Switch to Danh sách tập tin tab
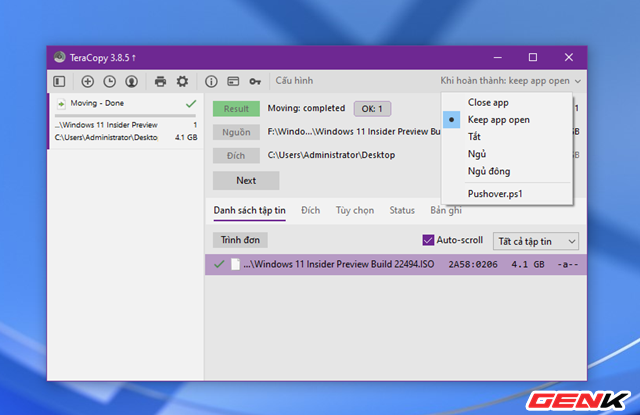The width and height of the screenshot is (640, 415). [249, 211]
